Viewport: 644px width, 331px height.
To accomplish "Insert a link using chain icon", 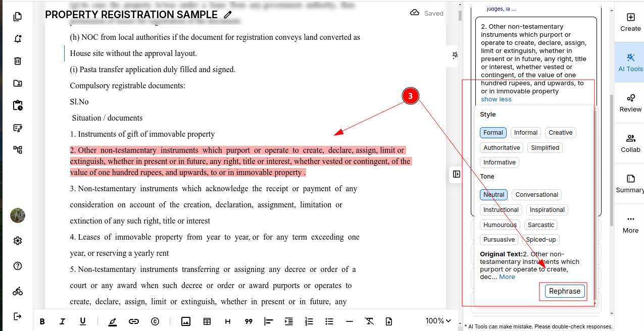I will 134,321.
